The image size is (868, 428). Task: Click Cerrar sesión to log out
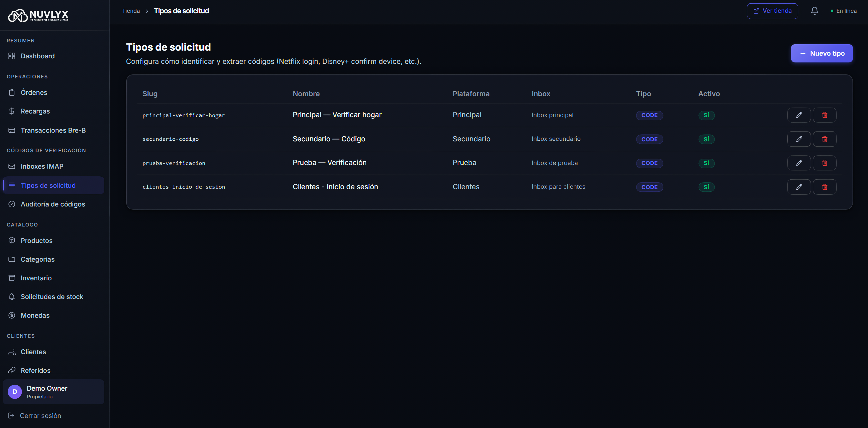[35, 415]
